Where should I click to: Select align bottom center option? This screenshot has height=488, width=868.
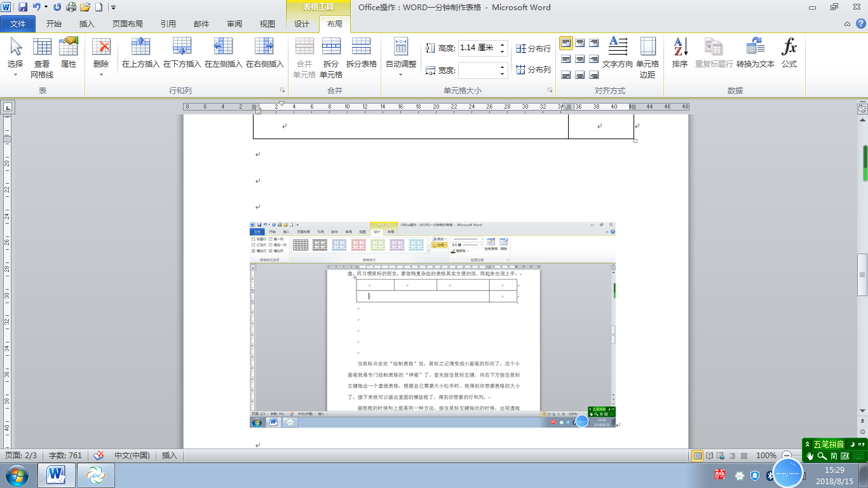click(580, 75)
